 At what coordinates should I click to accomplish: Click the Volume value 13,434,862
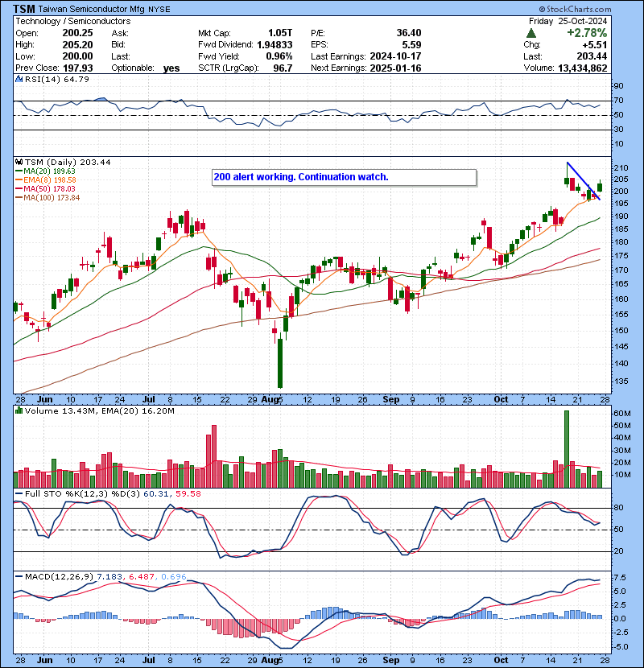[x=582, y=68]
